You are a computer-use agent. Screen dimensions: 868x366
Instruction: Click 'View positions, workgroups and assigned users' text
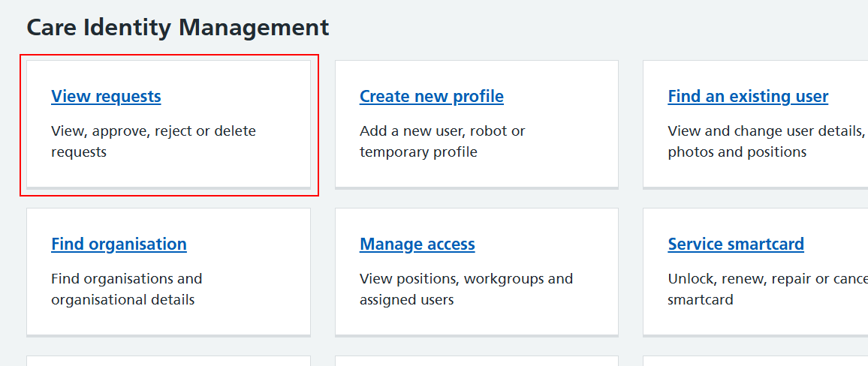point(466,289)
